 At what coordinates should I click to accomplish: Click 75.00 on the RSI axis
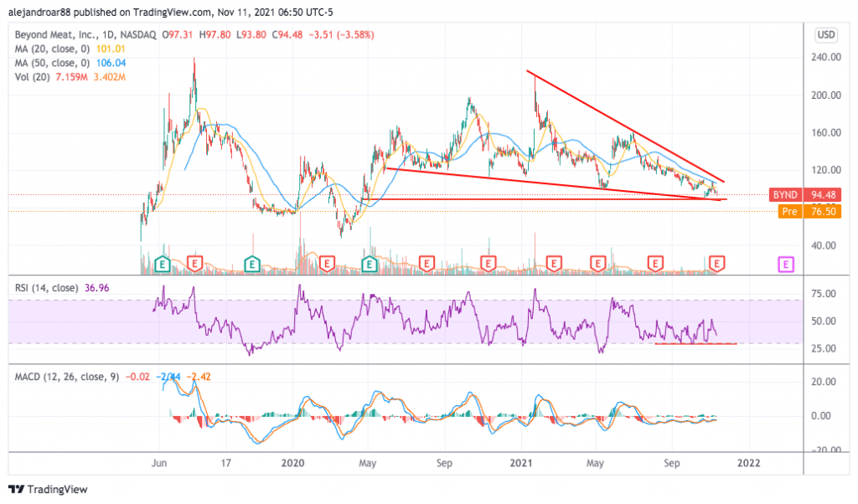point(824,294)
